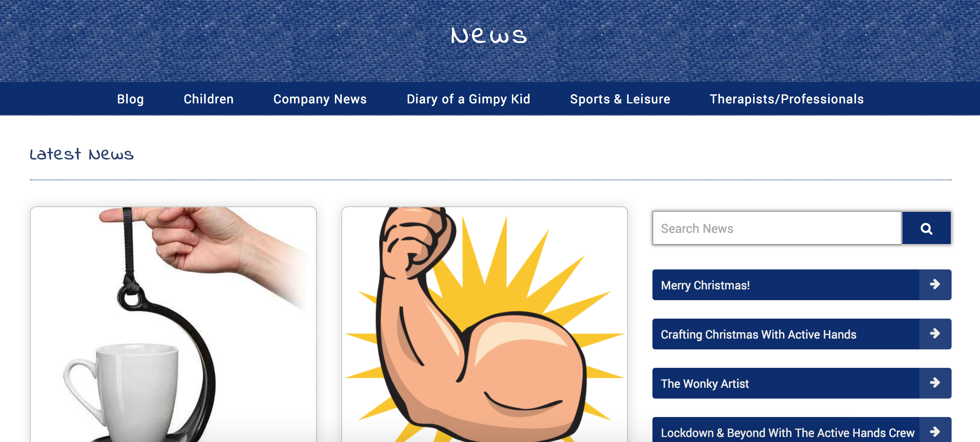The width and height of the screenshot is (980, 442).
Task: Open Lockdown & Beyond With Active Hands Crew
Action: tap(787, 433)
